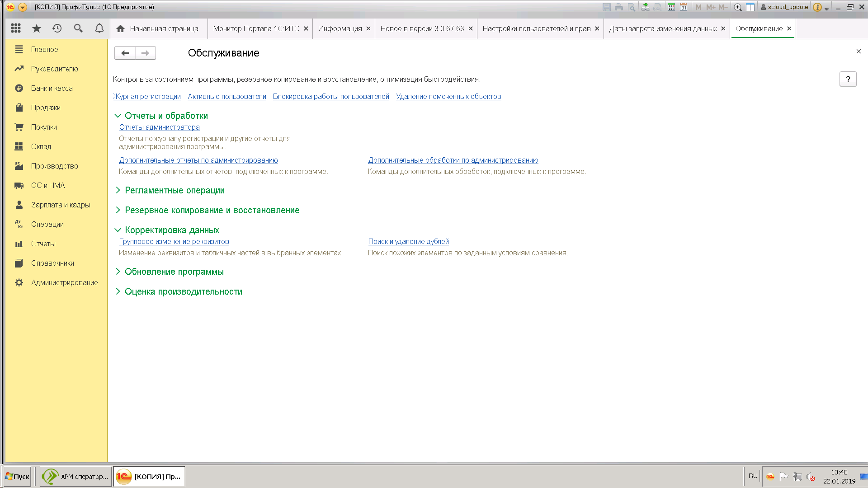Click the search magnifier icon
Image resolution: width=868 pixels, height=488 pixels.
point(78,28)
